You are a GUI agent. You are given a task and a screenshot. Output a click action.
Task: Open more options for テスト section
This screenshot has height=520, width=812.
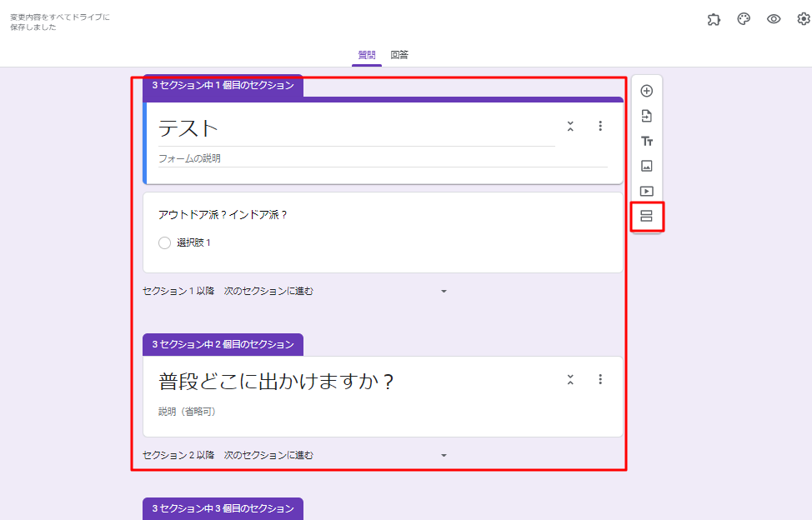600,127
